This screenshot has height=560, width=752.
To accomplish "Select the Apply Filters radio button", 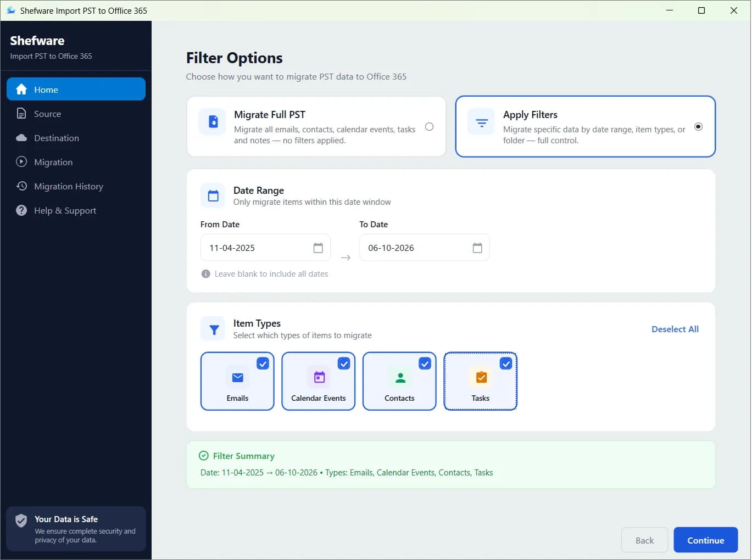I will (x=698, y=127).
